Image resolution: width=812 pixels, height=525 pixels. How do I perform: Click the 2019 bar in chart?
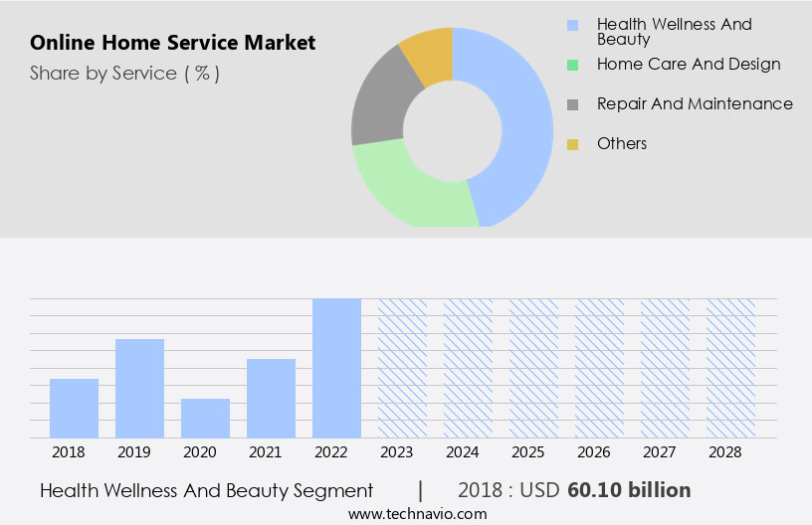[139, 388]
